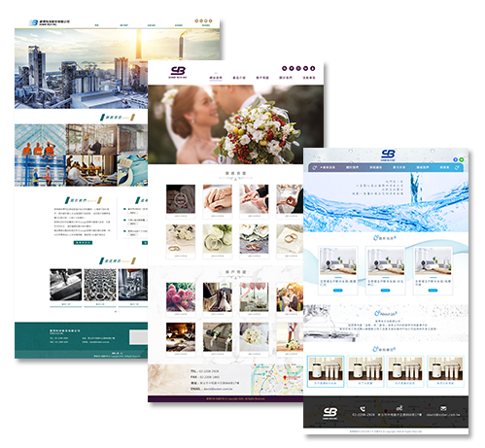Image resolution: width=485 pixels, height=448 pixels.
Task: Click the scooter location icon in dark footer
Action: click(x=399, y=408)
